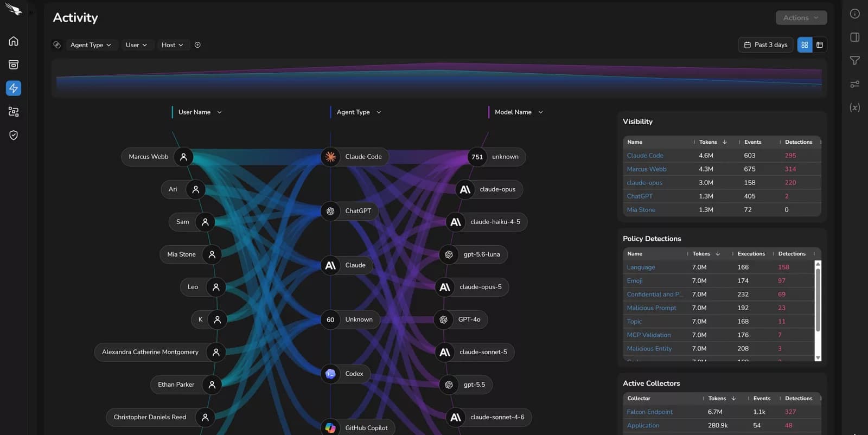Click the filter tags icon before Agent Type
This screenshot has width=868, height=435.
(x=57, y=45)
